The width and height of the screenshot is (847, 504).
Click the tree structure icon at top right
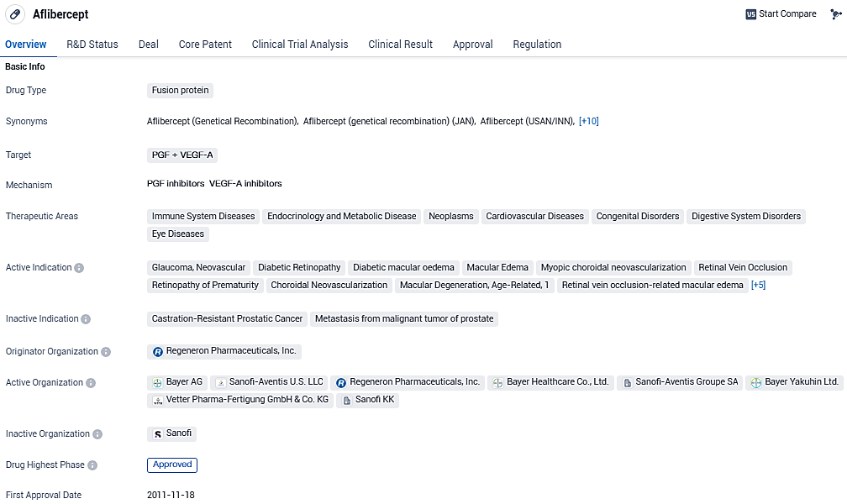[835, 14]
